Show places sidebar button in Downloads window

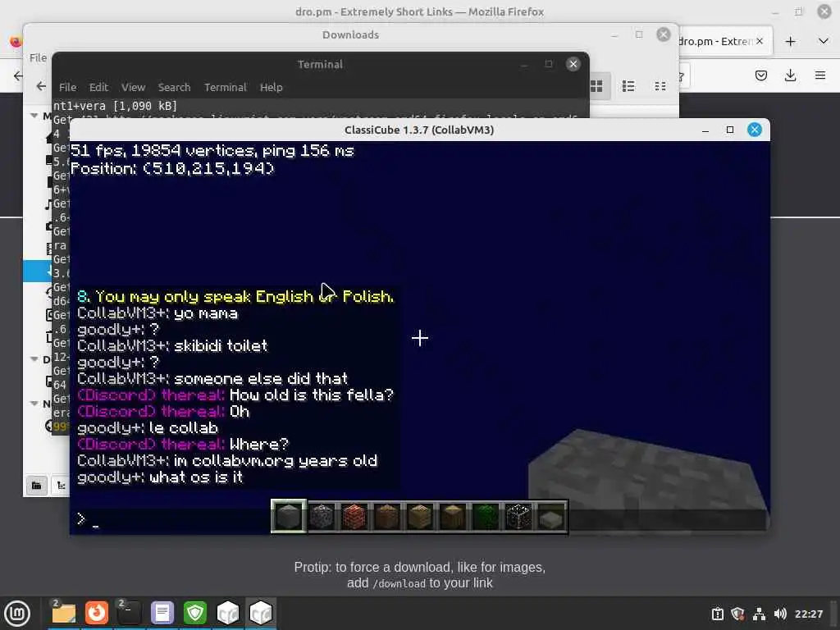[36, 486]
